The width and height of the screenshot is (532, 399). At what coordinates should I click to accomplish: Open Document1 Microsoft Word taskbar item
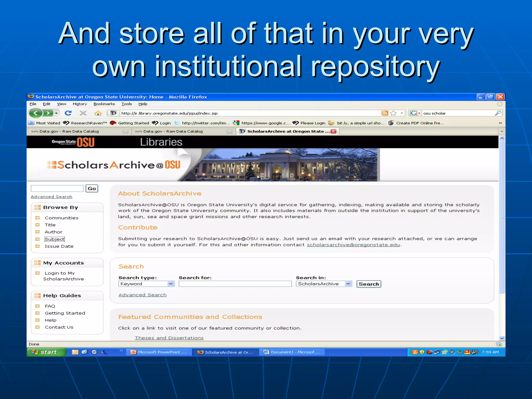click(292, 352)
